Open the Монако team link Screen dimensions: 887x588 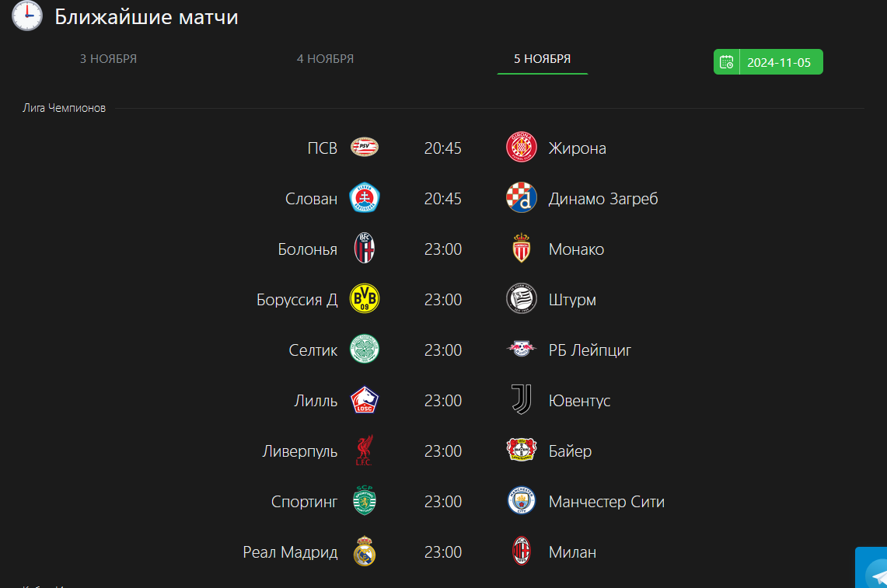(576, 249)
